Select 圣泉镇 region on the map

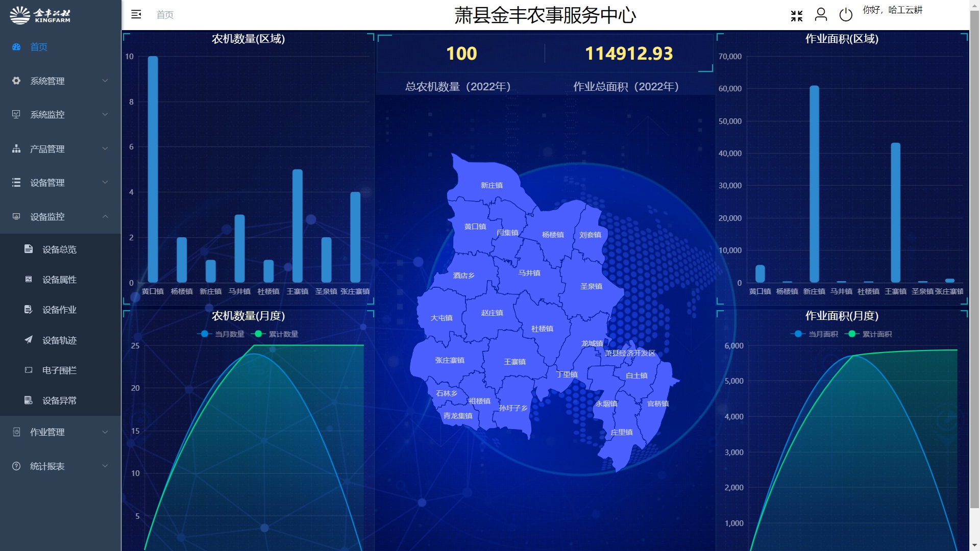(591, 286)
